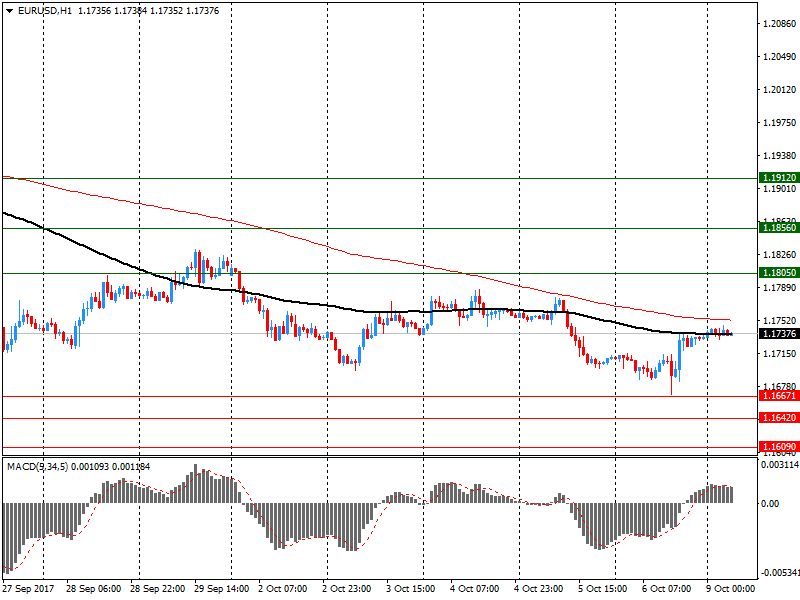Viewport: 800px width, 600px height.
Task: Select the red 1.16420 support level label
Action: [x=779, y=418]
